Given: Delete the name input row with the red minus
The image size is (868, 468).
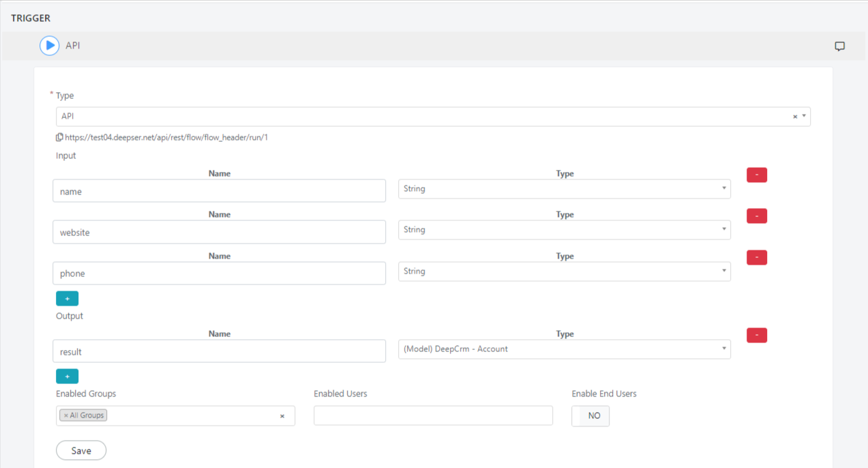Looking at the screenshot, I should (757, 175).
